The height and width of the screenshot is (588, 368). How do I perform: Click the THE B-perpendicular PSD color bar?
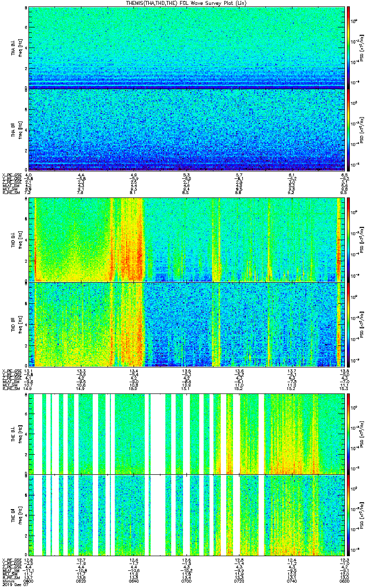tap(348, 433)
